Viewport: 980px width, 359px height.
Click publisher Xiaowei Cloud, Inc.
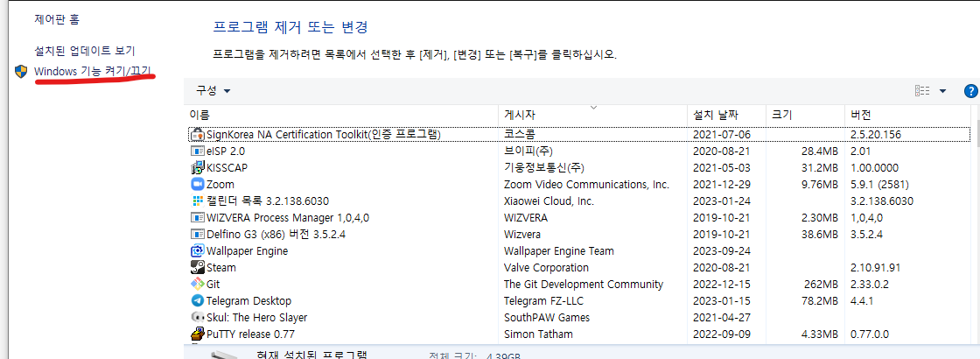549,201
